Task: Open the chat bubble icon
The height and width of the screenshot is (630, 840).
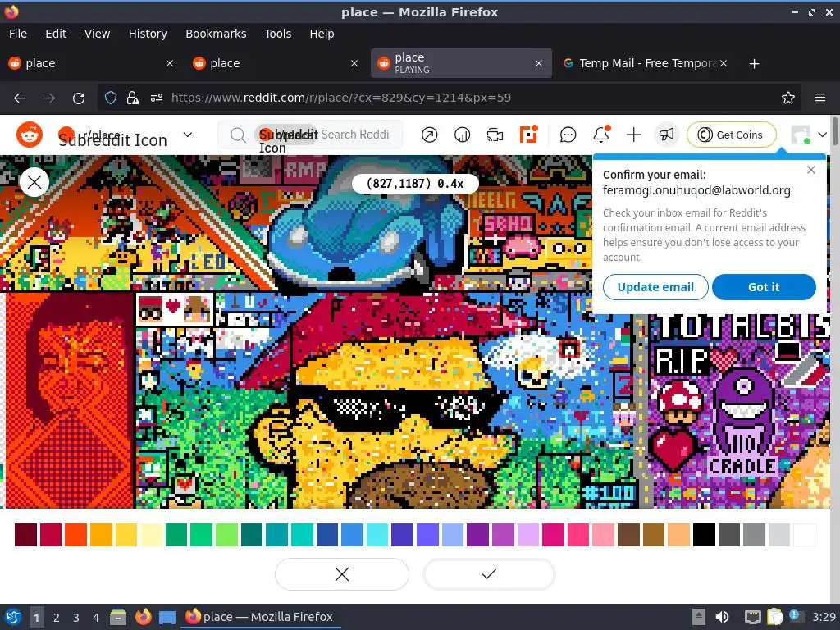Action: tap(568, 135)
